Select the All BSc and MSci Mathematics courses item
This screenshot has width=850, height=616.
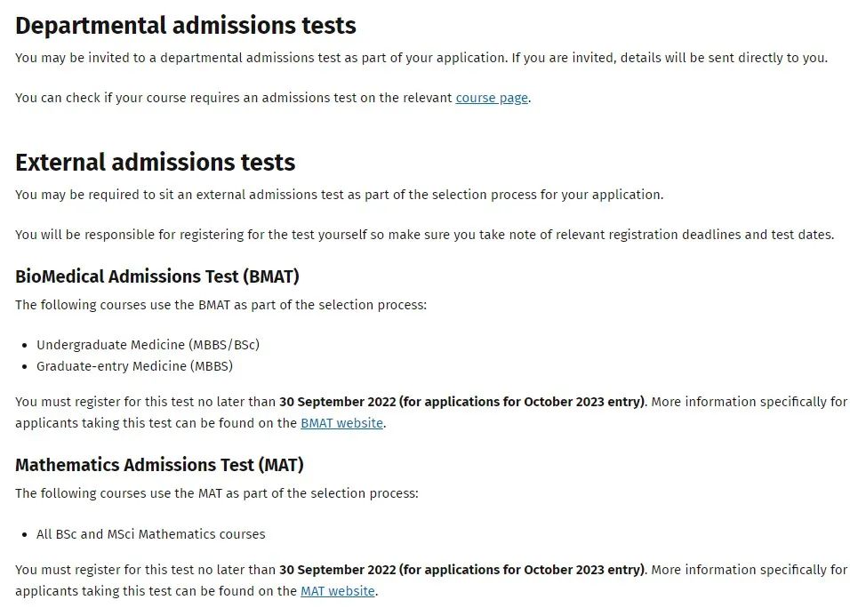[150, 534]
